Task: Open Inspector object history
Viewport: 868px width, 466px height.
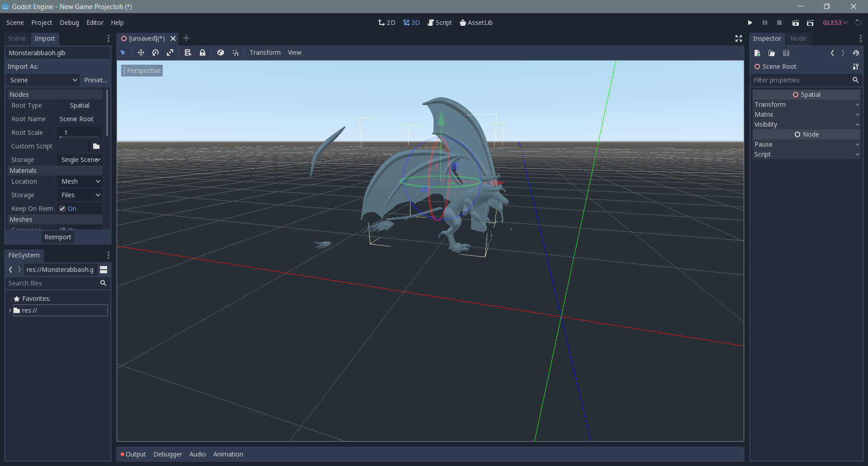Action: pyautogui.click(x=856, y=53)
